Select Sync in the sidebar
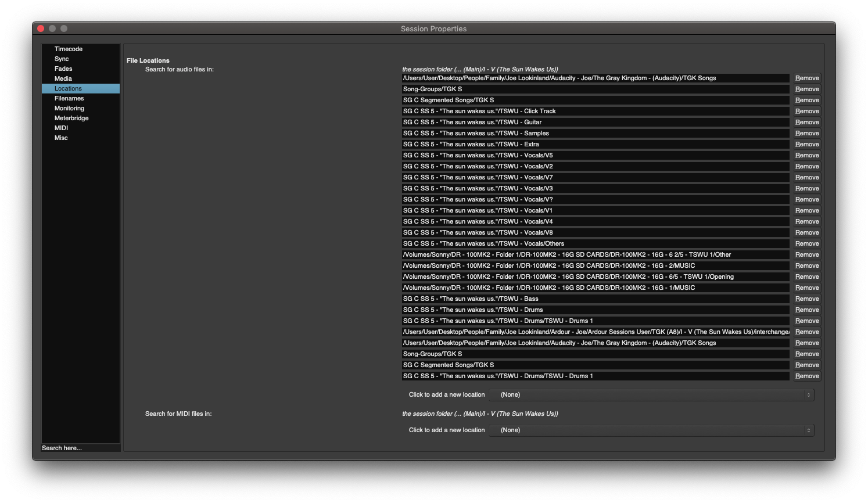This screenshot has height=503, width=868. pos(62,59)
